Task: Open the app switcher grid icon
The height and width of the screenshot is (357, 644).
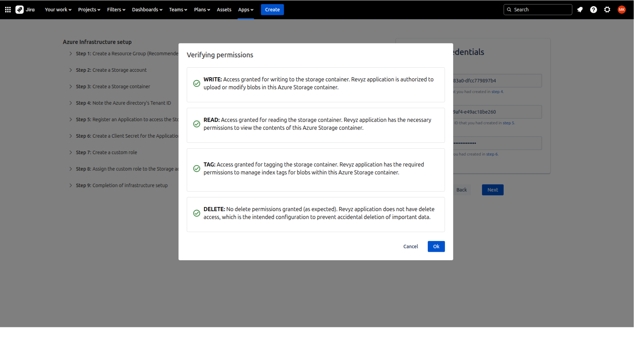Action: (8, 9)
